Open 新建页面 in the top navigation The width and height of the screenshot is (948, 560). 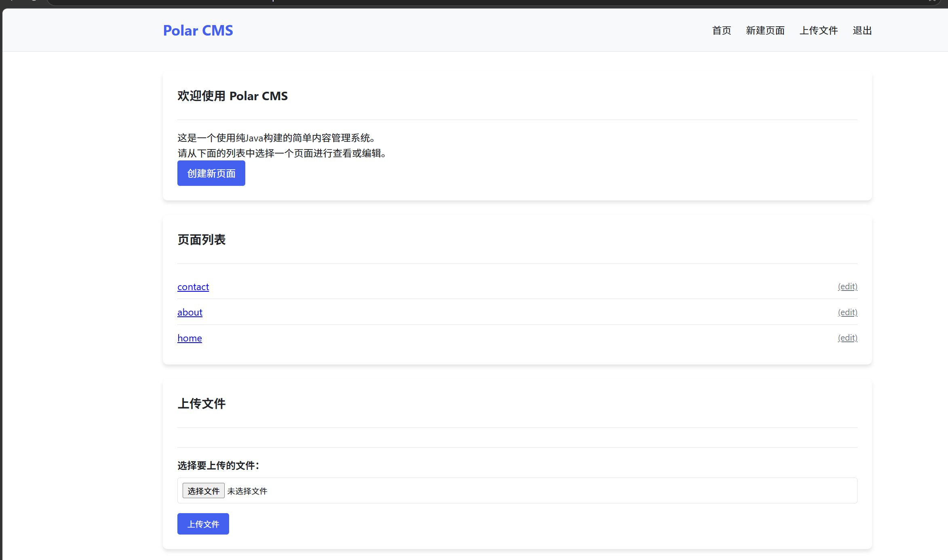point(765,30)
